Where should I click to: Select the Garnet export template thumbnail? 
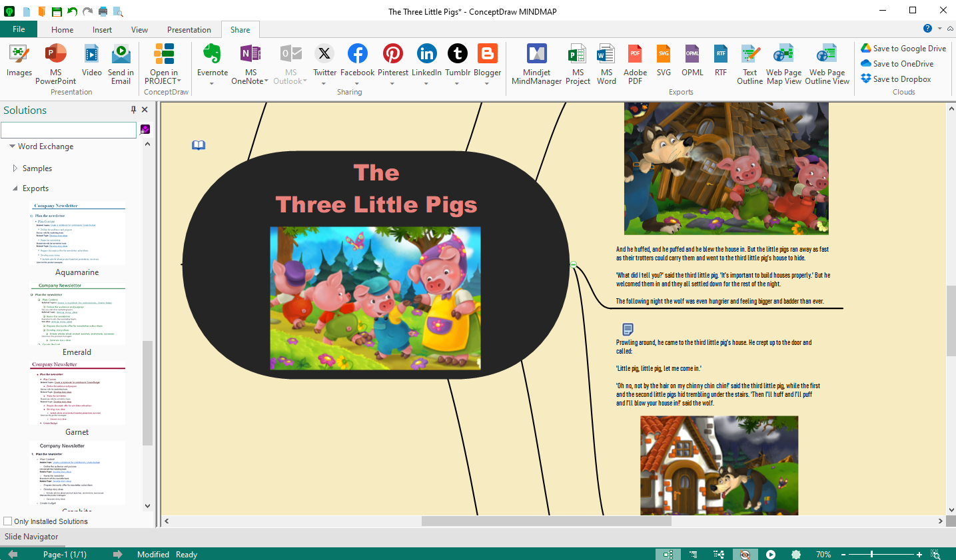tap(77, 393)
